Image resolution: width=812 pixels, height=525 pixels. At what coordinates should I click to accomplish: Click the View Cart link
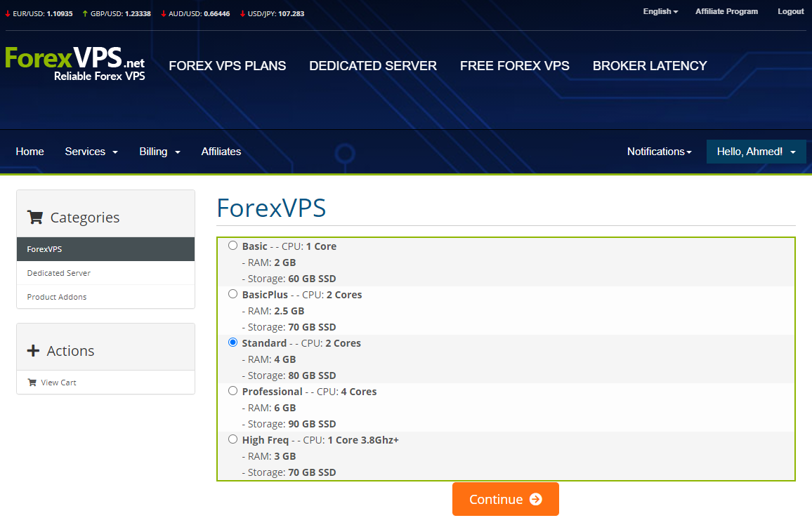click(x=105, y=383)
